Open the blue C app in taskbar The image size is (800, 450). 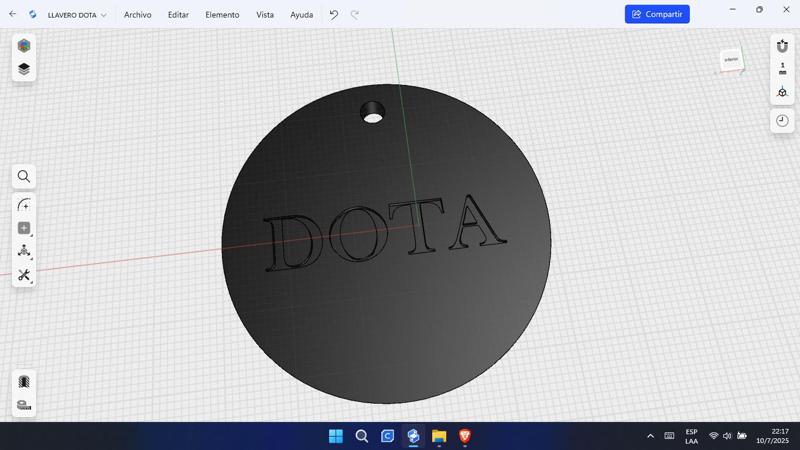click(x=387, y=436)
